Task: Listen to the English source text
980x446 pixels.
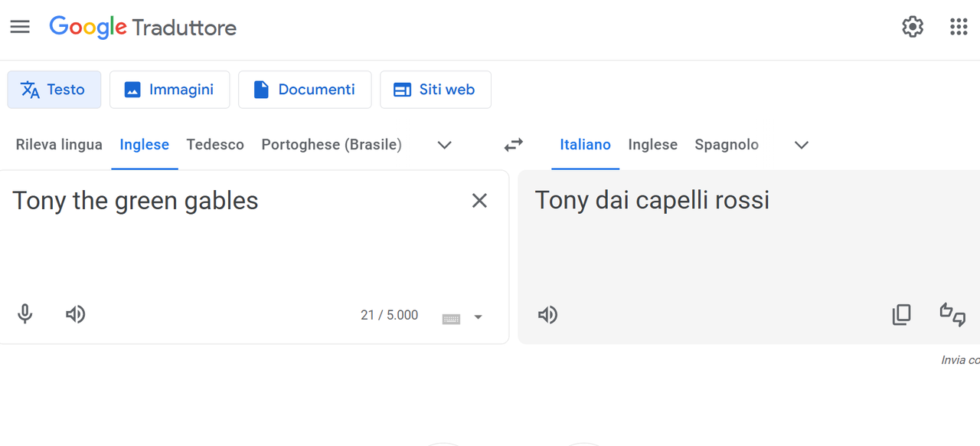Action: coord(75,314)
